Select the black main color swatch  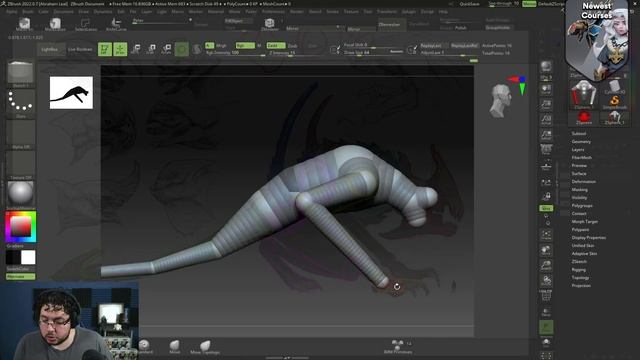click(x=13, y=258)
